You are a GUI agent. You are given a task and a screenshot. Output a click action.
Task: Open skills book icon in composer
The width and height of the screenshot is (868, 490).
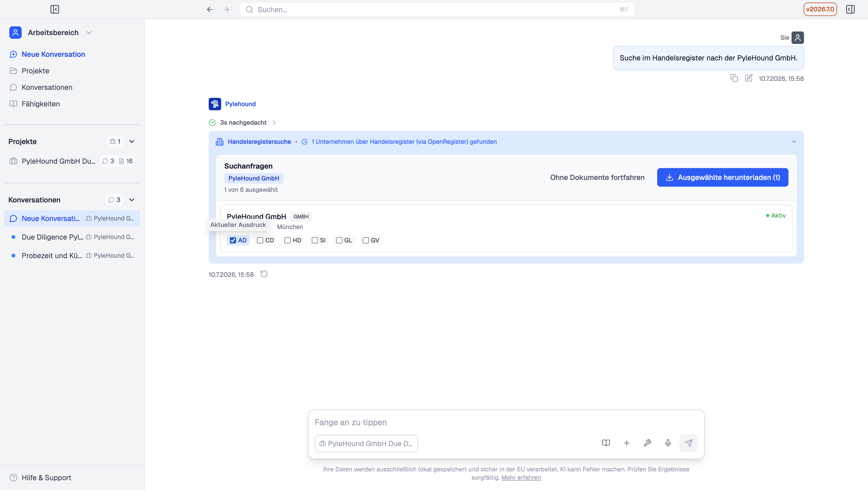point(606,443)
